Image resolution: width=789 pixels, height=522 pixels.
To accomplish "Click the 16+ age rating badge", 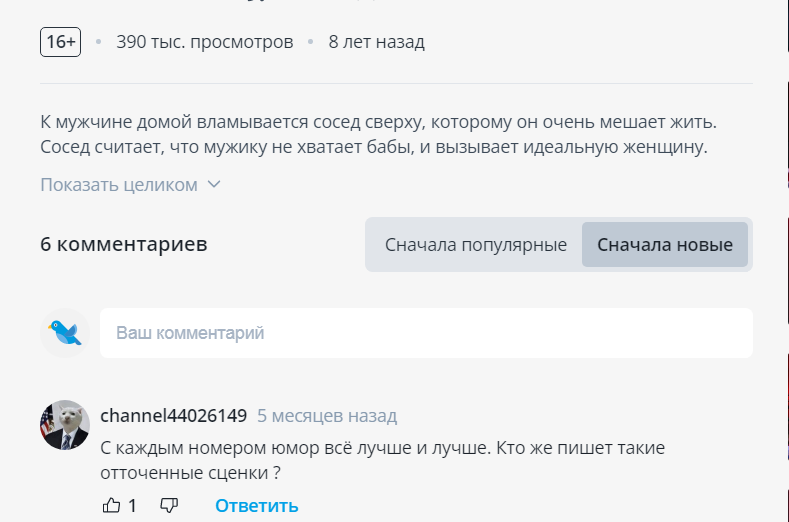I will (60, 42).
